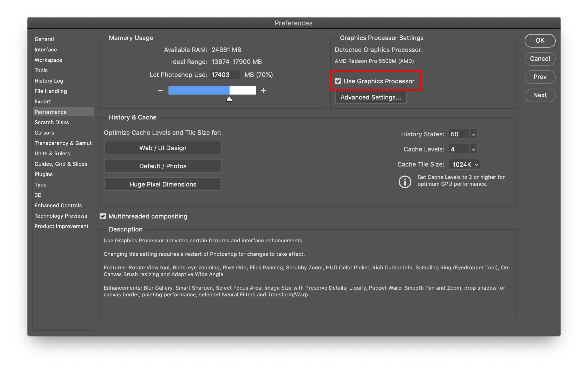Click the Let Photoshop Use memory field
588x372 pixels.
(x=224, y=75)
